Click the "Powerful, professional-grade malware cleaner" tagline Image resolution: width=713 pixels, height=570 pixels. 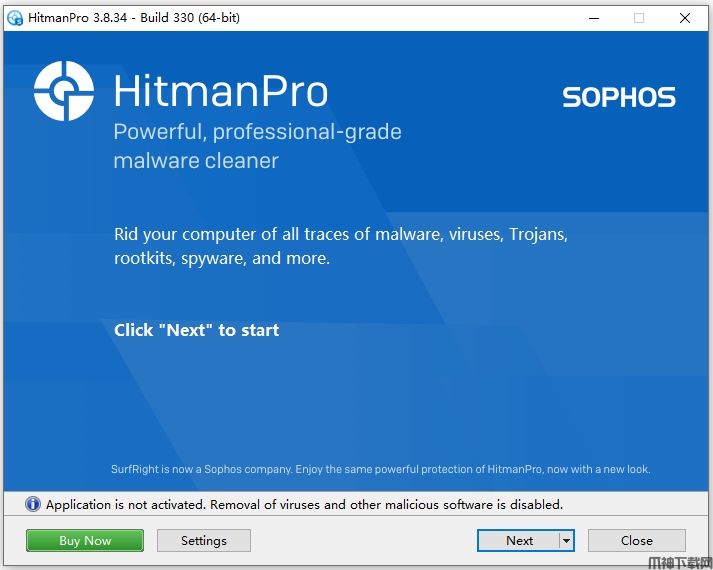[x=256, y=146]
